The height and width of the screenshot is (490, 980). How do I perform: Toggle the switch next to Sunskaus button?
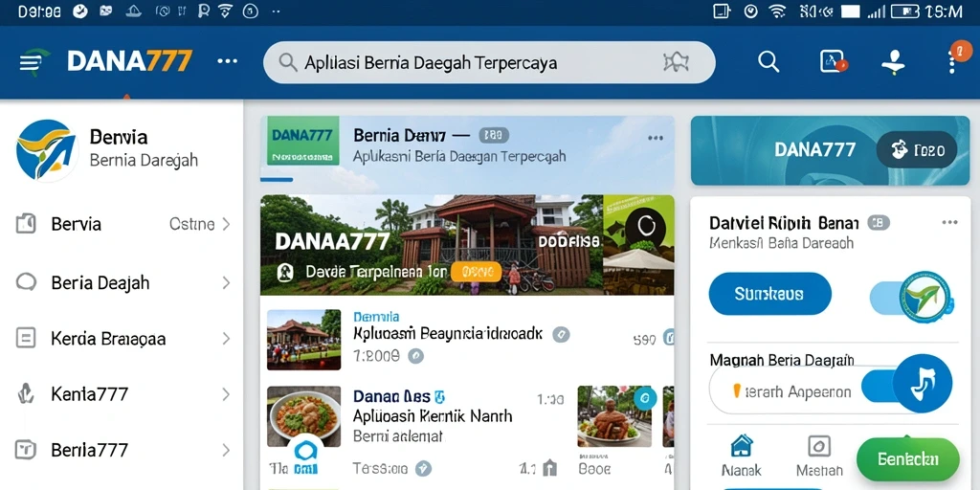(x=911, y=297)
